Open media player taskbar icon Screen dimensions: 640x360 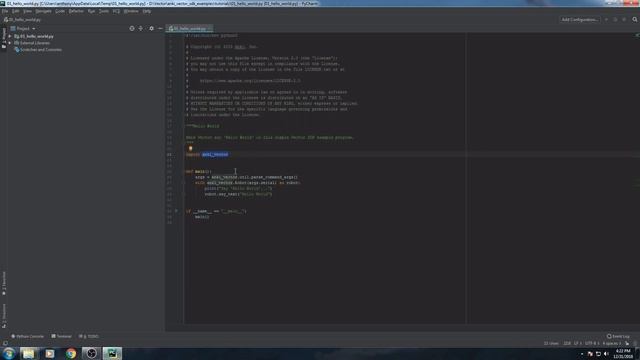coord(50,353)
